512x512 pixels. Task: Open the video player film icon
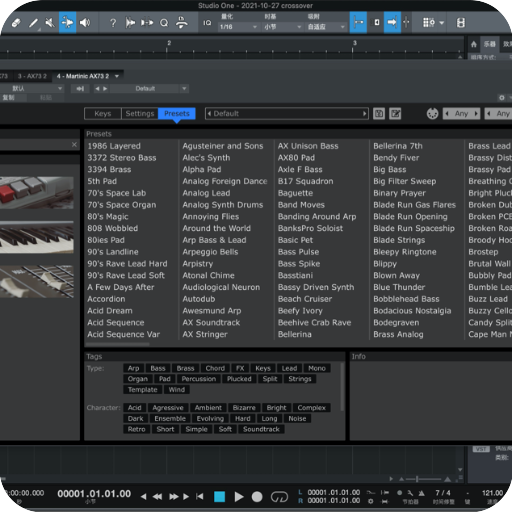(x=461, y=23)
